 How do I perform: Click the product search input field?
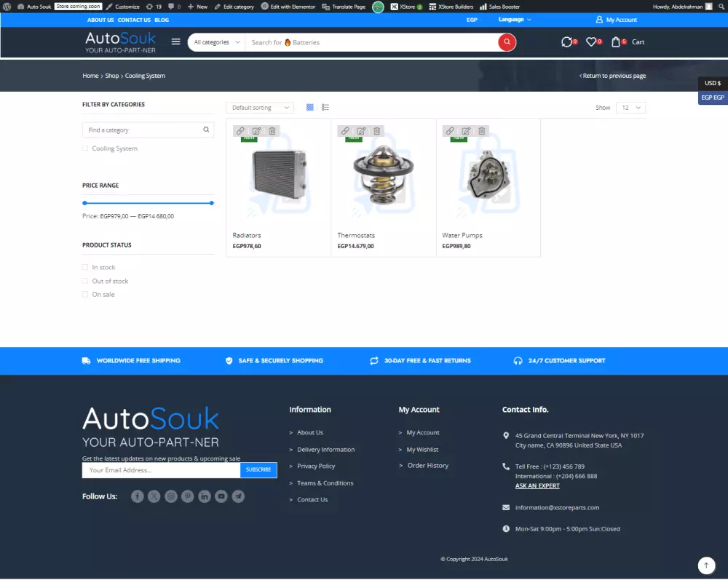point(371,42)
